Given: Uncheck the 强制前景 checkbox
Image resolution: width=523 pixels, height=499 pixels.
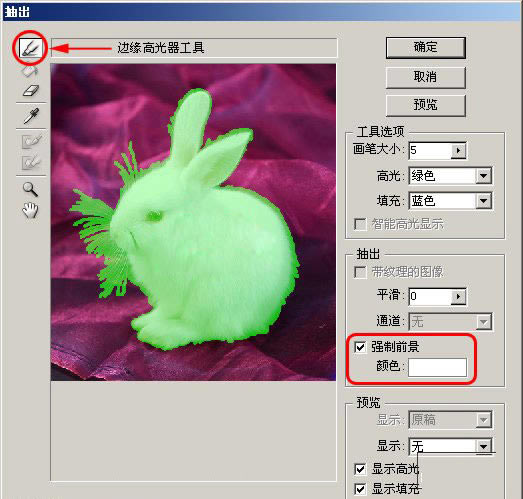Looking at the screenshot, I should (360, 347).
